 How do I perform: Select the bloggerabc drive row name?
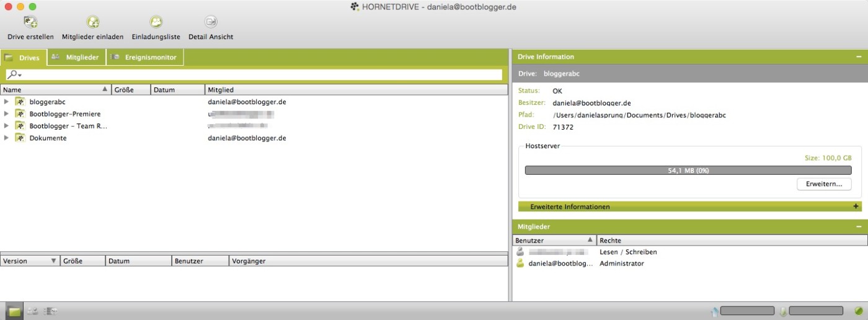47,102
